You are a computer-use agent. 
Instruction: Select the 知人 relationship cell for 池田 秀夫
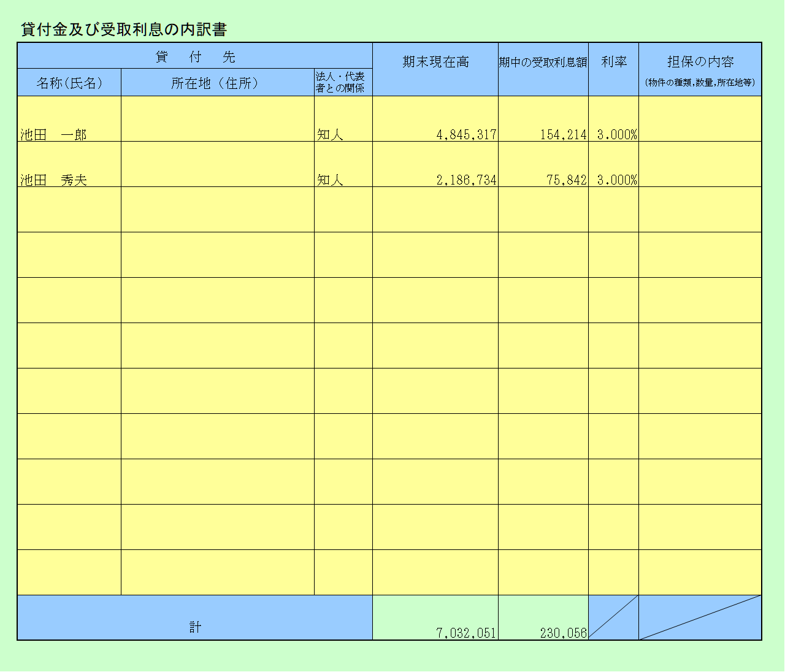(343, 165)
